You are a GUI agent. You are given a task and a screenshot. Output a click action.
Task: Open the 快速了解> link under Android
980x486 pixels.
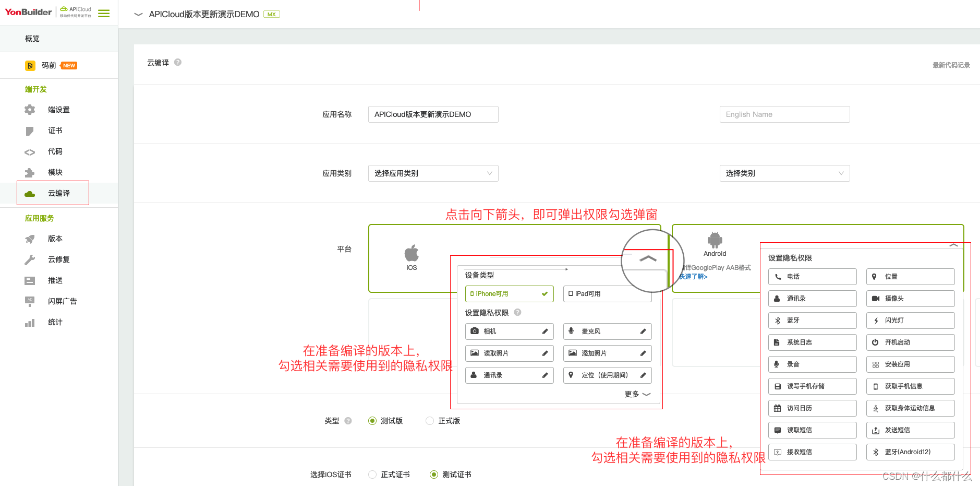coord(693,277)
